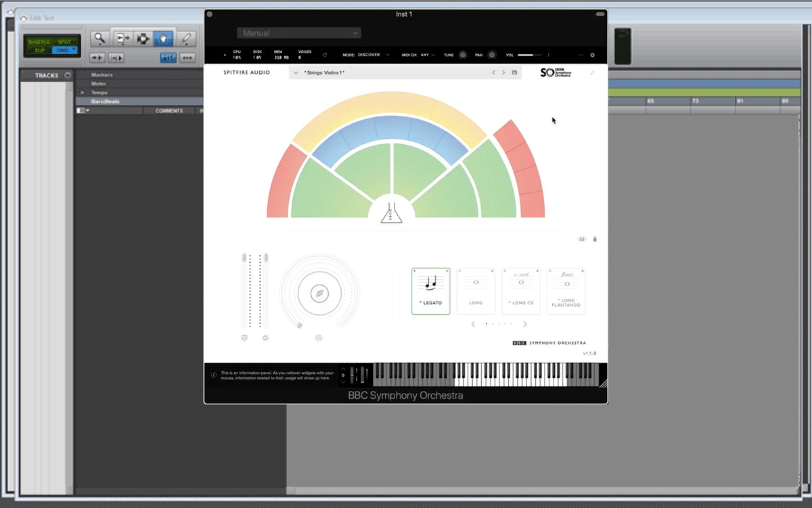Select the Pencil tool in toolbar
The height and width of the screenshot is (508, 812).
coord(187,39)
